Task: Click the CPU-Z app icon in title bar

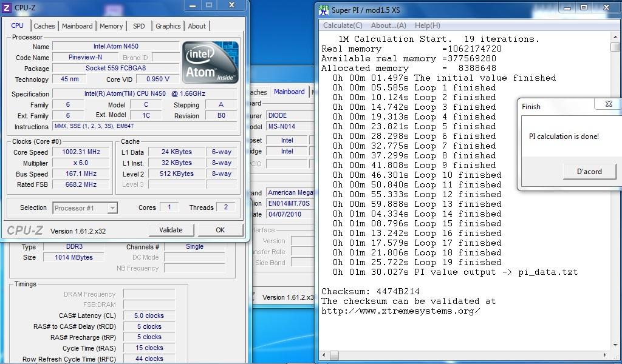Action: (x=7, y=7)
